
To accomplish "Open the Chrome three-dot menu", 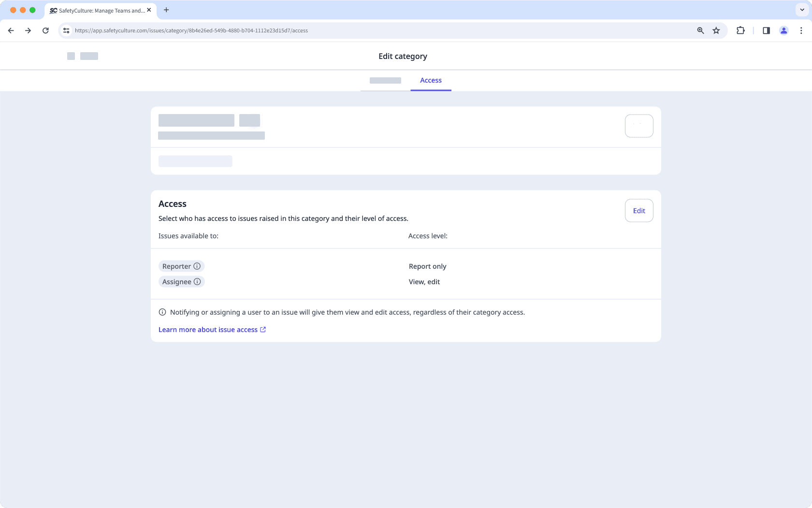I will pyautogui.click(x=801, y=30).
